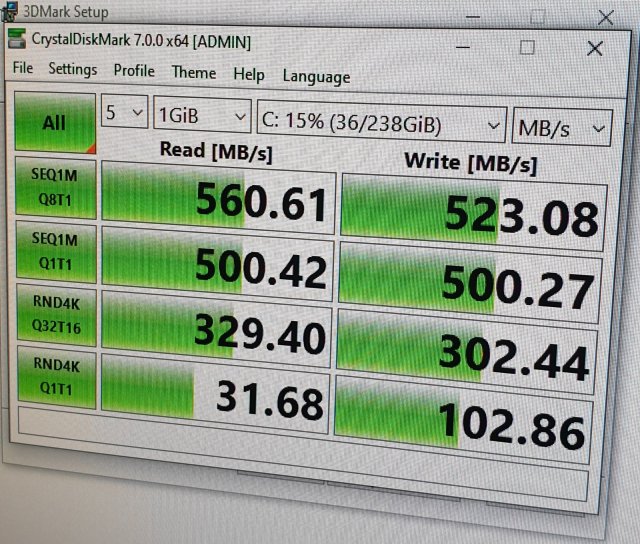Screen dimensions: 640x544
Task: Close the CrystalDiskMark window
Action: [x=595, y=49]
